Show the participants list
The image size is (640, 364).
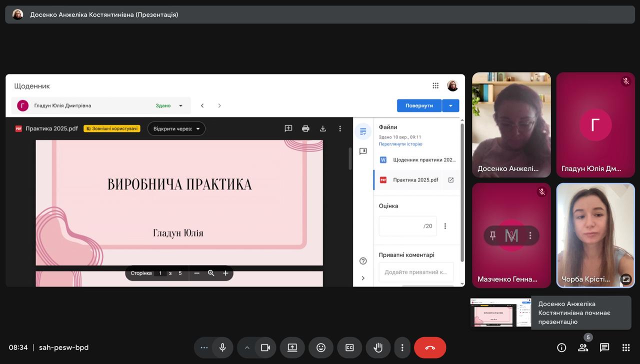click(x=582, y=347)
